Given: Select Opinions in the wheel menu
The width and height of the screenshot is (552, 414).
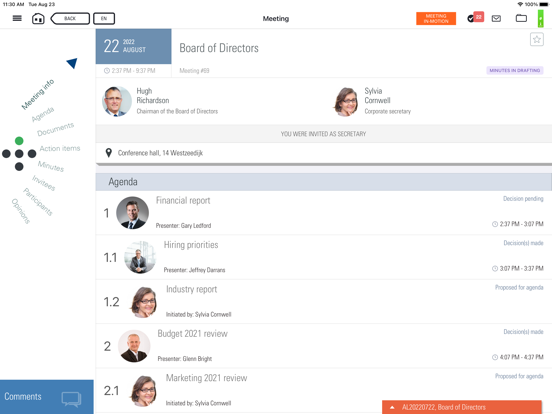Looking at the screenshot, I should pyautogui.click(x=21, y=211).
